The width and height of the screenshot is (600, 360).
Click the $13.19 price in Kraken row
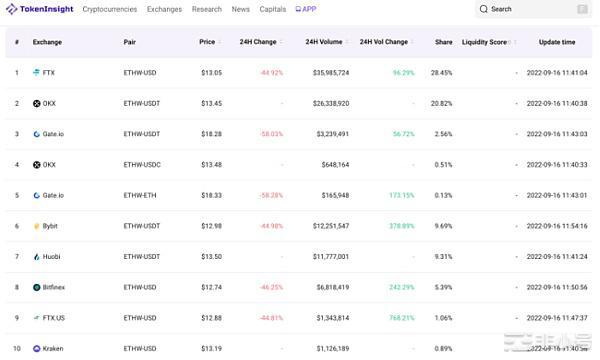click(x=212, y=349)
